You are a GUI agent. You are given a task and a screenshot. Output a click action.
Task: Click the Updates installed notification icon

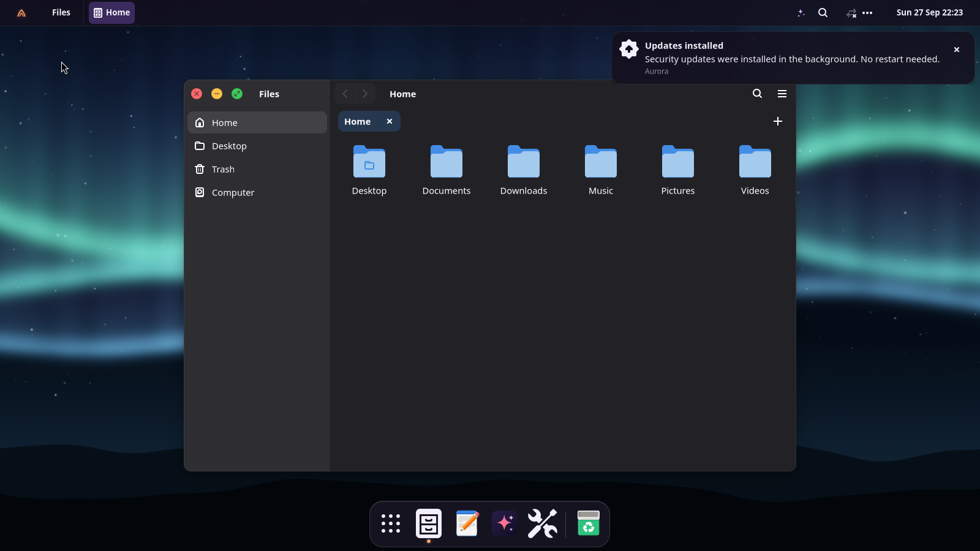pos(629,49)
